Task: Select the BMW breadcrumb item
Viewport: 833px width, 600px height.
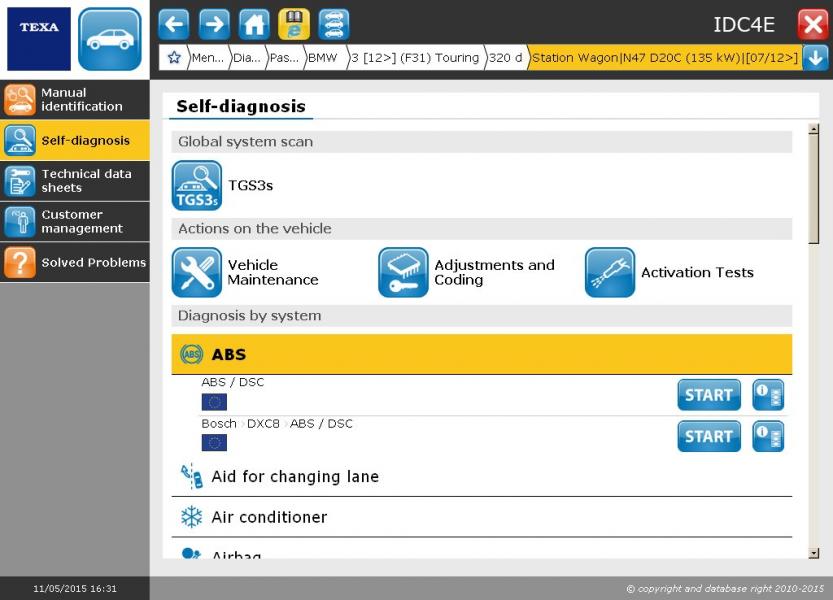Action: tap(323, 57)
